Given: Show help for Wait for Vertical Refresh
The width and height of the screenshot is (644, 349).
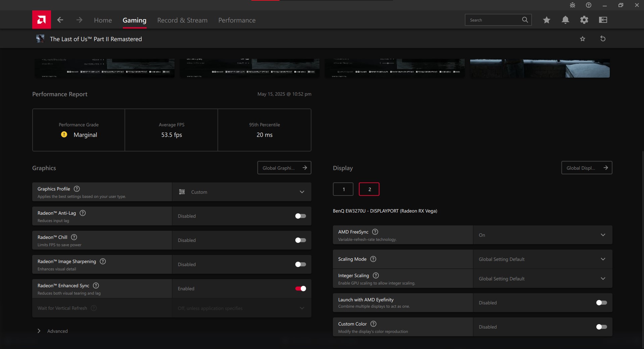Looking at the screenshot, I should (94, 308).
